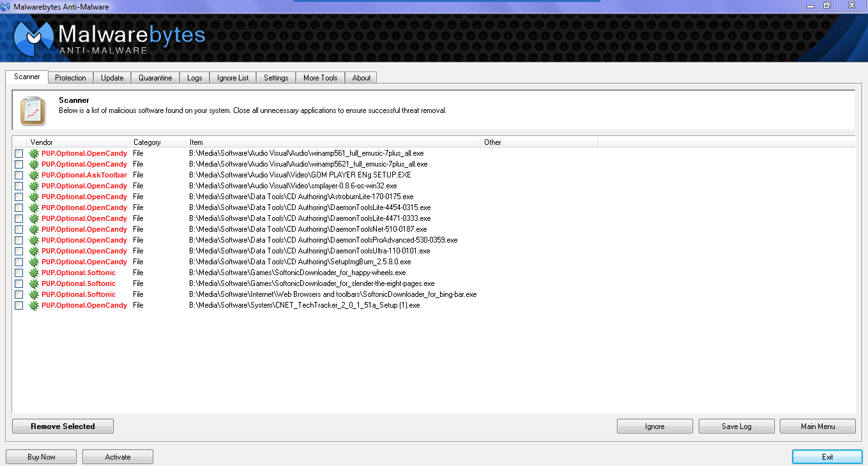Image resolution: width=868 pixels, height=466 pixels.
Task: Open the Logs tab
Action: pyautogui.click(x=195, y=78)
